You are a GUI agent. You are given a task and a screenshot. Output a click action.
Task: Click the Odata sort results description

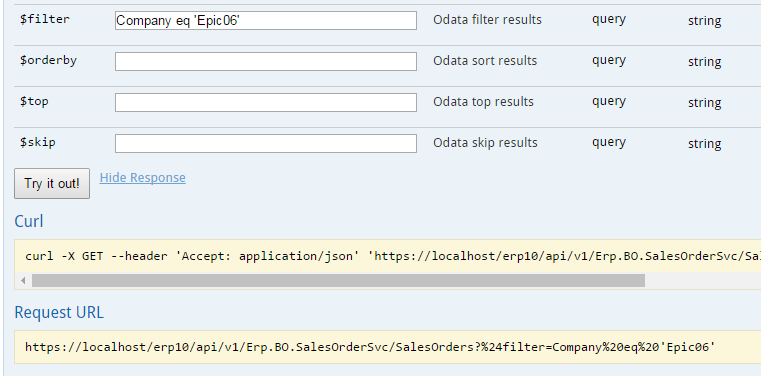tap(485, 61)
